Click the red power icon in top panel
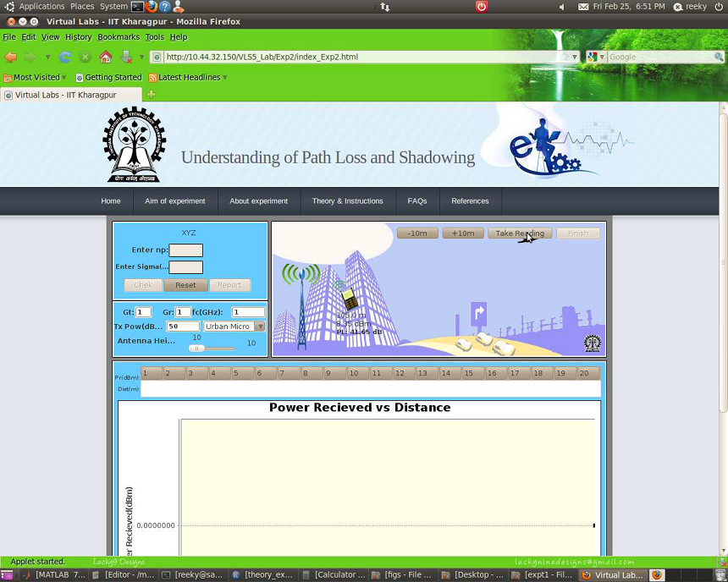The height and width of the screenshot is (582, 728). [x=481, y=7]
